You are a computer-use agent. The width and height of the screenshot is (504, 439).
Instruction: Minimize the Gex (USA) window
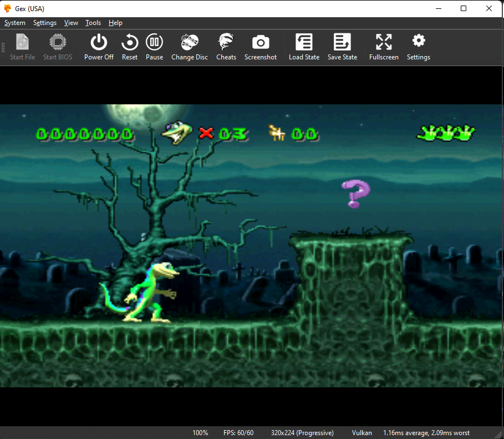tap(439, 8)
